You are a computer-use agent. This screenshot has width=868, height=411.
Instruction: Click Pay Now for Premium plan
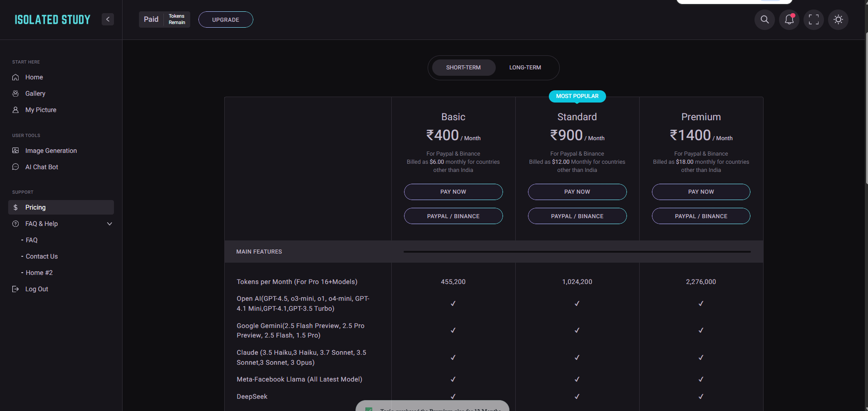pyautogui.click(x=701, y=192)
